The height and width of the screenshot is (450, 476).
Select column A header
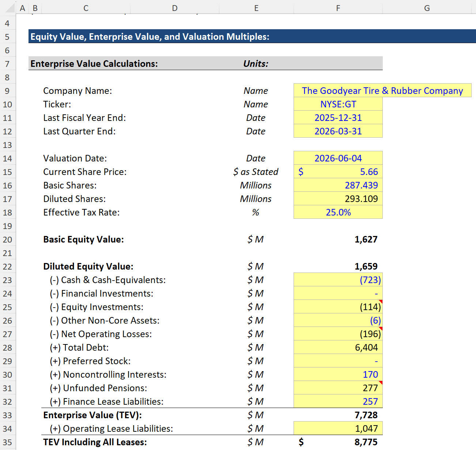[x=23, y=8]
